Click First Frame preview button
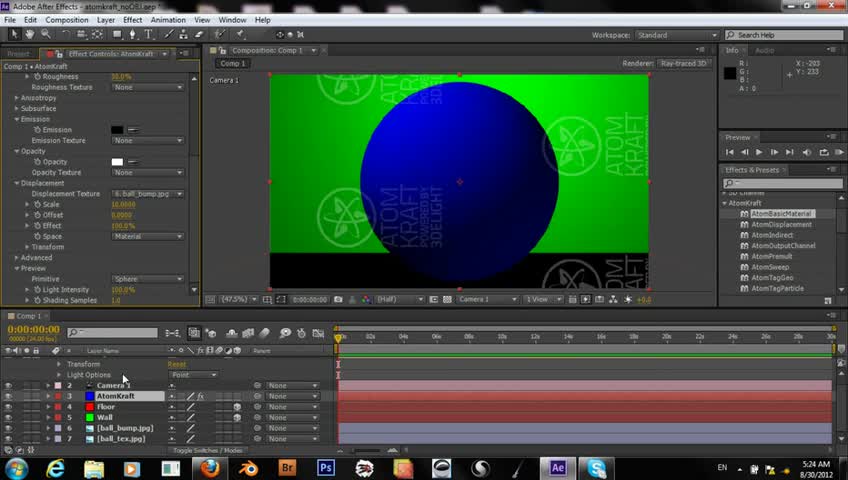Screen dimensions: 848x480 pyautogui.click(x=730, y=152)
